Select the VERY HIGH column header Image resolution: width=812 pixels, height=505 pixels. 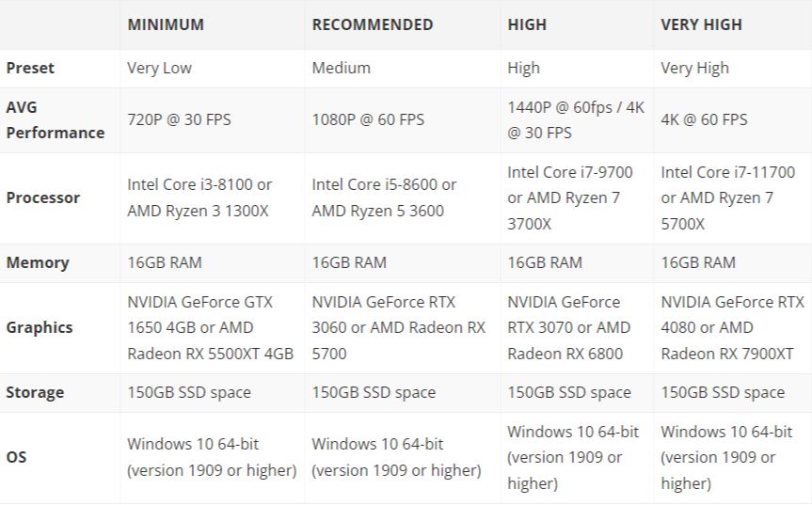pos(701,24)
